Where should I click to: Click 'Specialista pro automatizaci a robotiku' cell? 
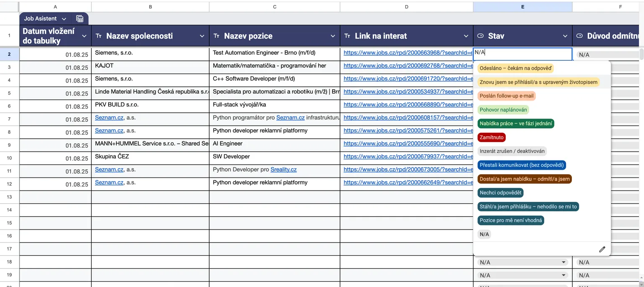pos(275,93)
